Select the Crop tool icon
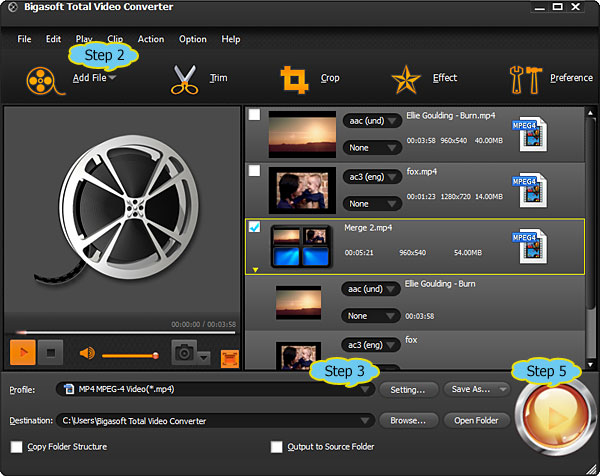The height and width of the screenshot is (476, 600). [x=294, y=79]
